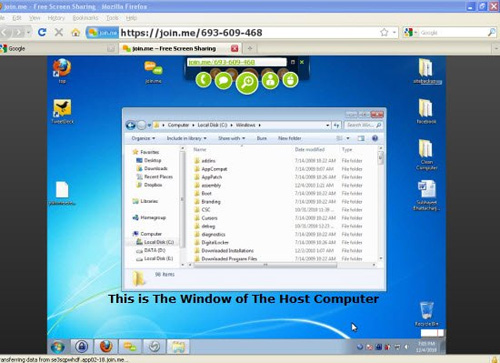Open the Recycle Bin on host desktop
This screenshot has height=363, width=500.
pos(427,314)
